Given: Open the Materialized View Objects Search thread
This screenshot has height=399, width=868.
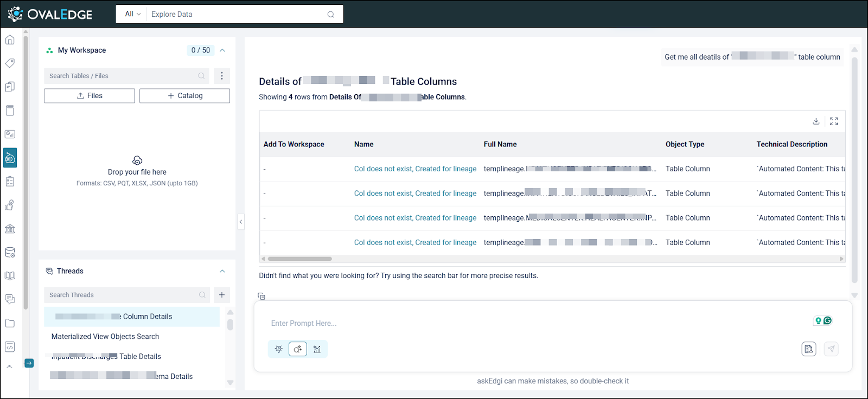Looking at the screenshot, I should (x=105, y=337).
